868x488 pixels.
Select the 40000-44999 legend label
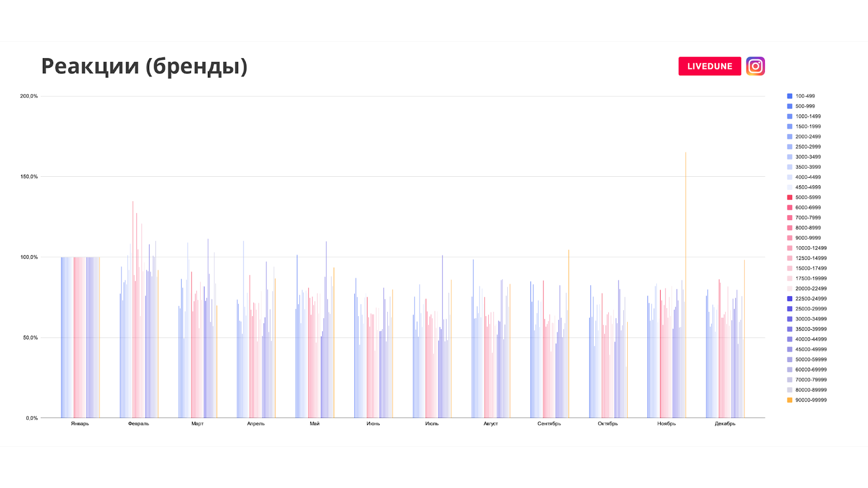coord(811,339)
